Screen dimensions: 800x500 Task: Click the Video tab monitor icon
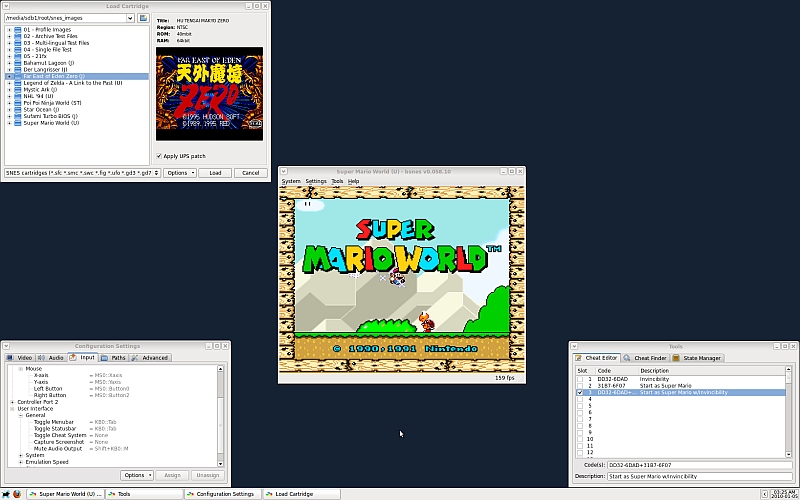[x=11, y=357]
